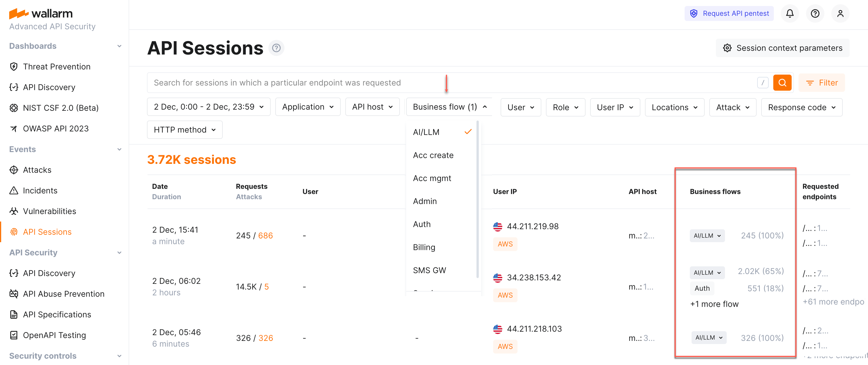The height and width of the screenshot is (365, 868).
Task: Show the +1 more flow entry
Action: (x=714, y=304)
